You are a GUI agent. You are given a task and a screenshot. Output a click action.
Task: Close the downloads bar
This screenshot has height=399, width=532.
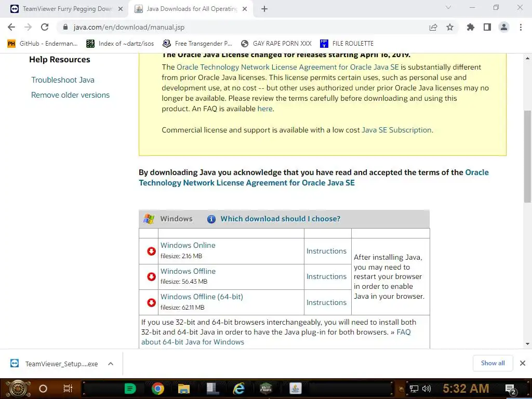[x=523, y=363]
